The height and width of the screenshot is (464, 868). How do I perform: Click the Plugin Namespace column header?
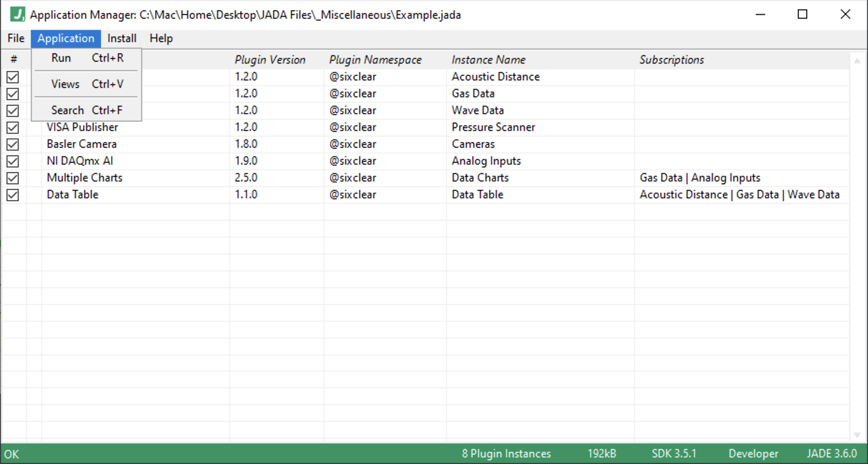375,60
